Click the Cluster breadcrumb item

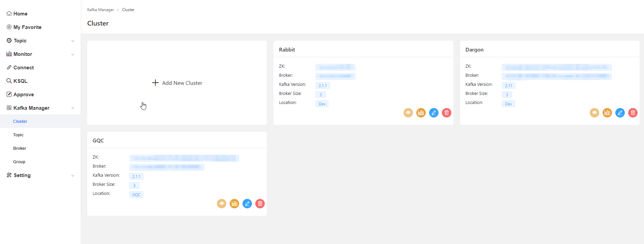128,10
